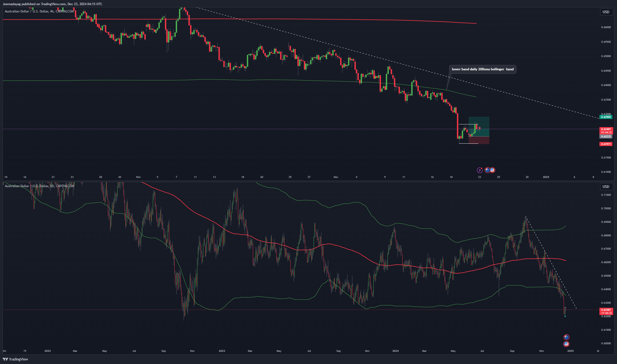Click the 0.63500 price axis label
This screenshot has width=617, height=364.
pyautogui.click(x=606, y=100)
